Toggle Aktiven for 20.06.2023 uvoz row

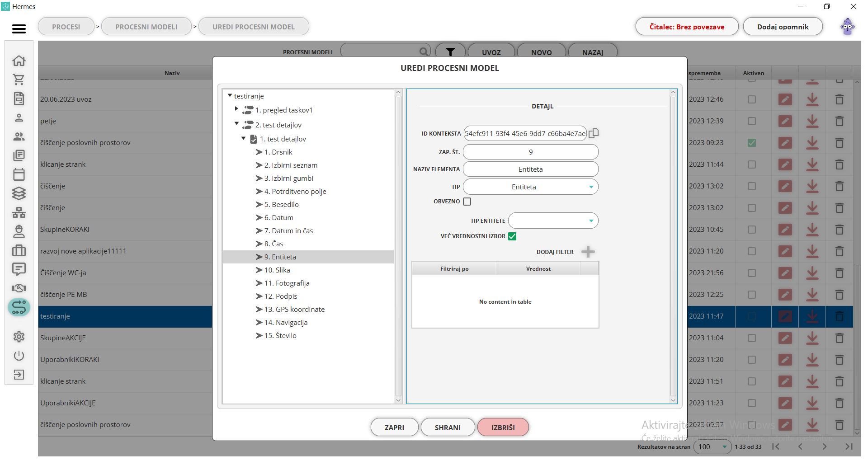tap(752, 99)
